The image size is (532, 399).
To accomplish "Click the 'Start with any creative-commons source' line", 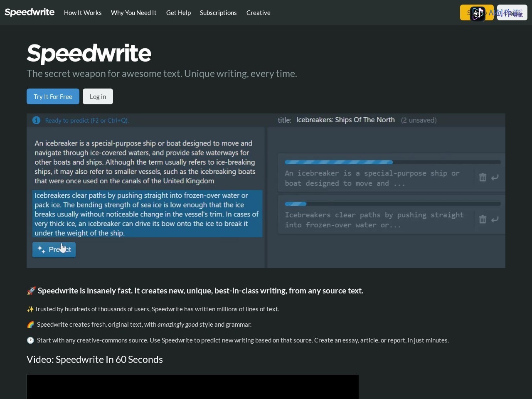I will pyautogui.click(x=238, y=340).
